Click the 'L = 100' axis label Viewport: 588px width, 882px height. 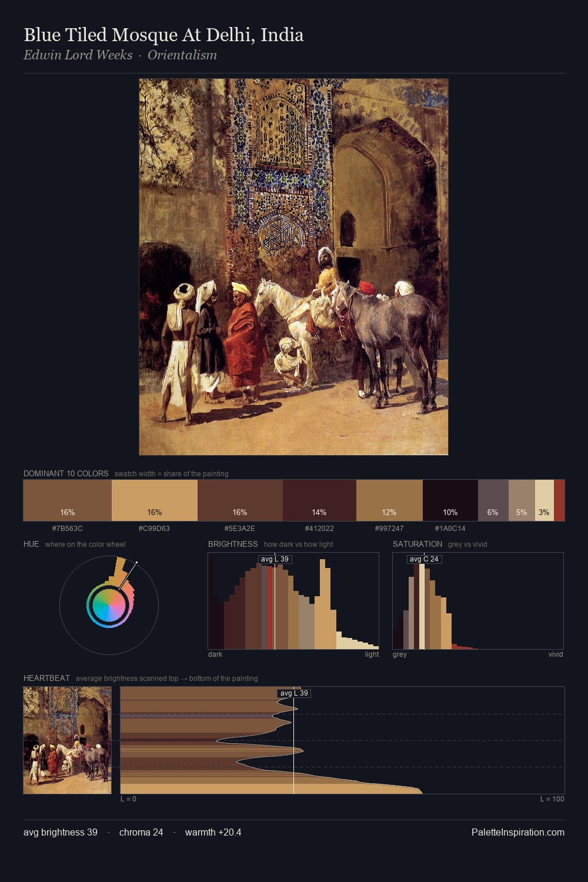(552, 799)
